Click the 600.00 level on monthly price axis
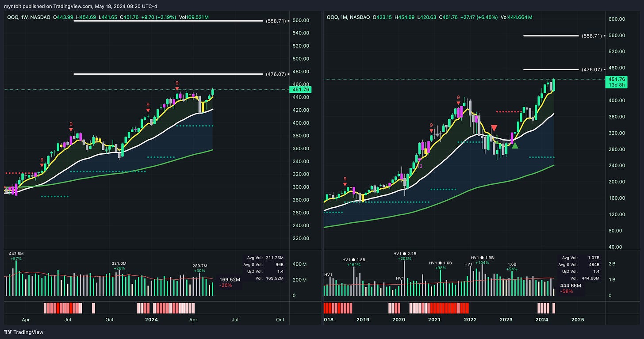Screen dimensions: 644x339 [x=616, y=19]
